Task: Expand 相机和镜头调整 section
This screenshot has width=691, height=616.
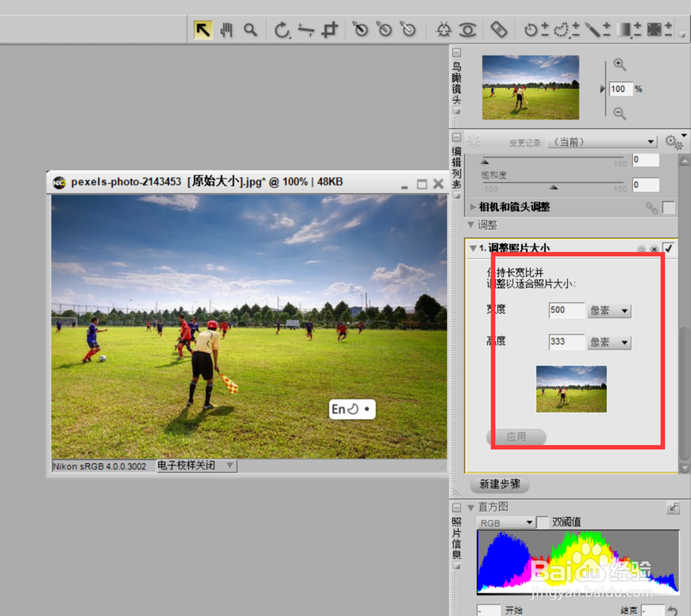Action: tap(473, 207)
